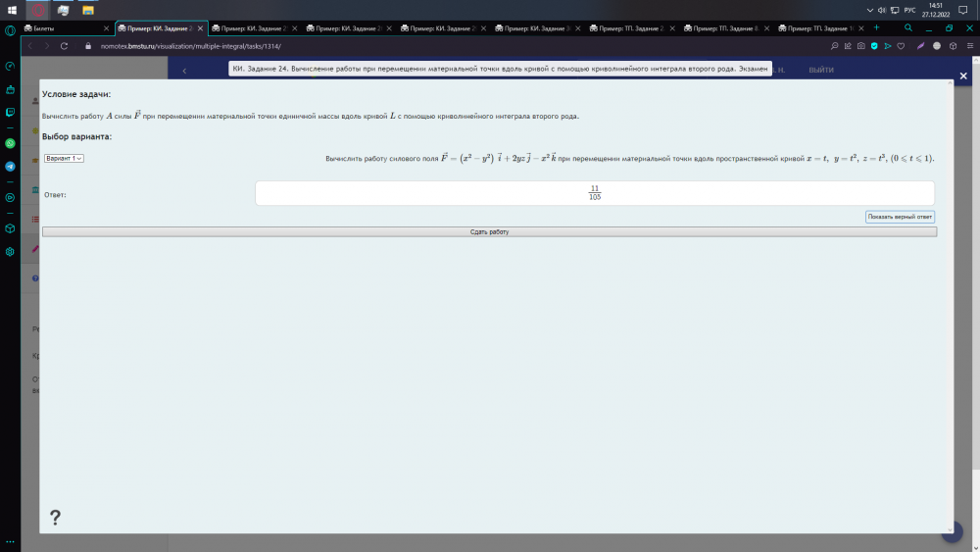Open the cube icon in the sidebar
This screenshot has height=552, width=980.
10,228
